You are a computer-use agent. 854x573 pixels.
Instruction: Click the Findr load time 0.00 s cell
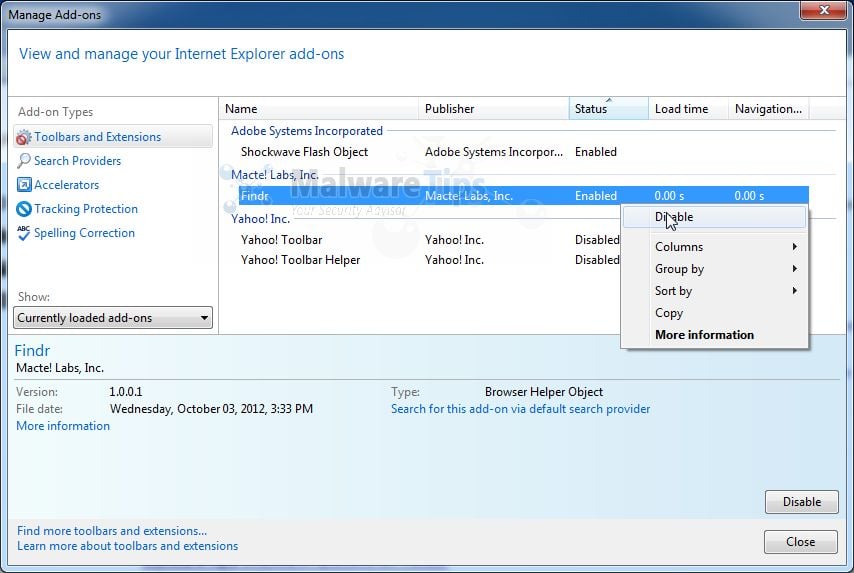tap(669, 196)
